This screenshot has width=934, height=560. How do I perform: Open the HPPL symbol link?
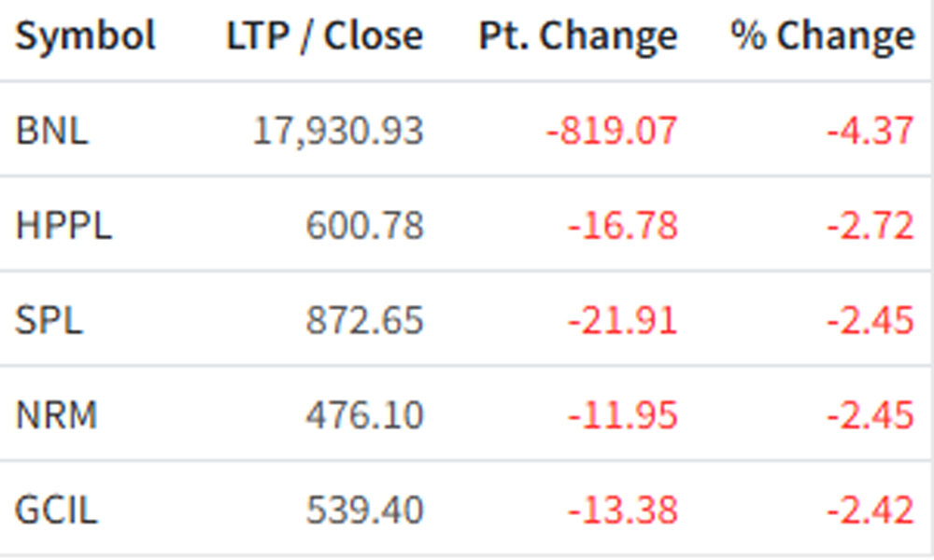point(64,226)
